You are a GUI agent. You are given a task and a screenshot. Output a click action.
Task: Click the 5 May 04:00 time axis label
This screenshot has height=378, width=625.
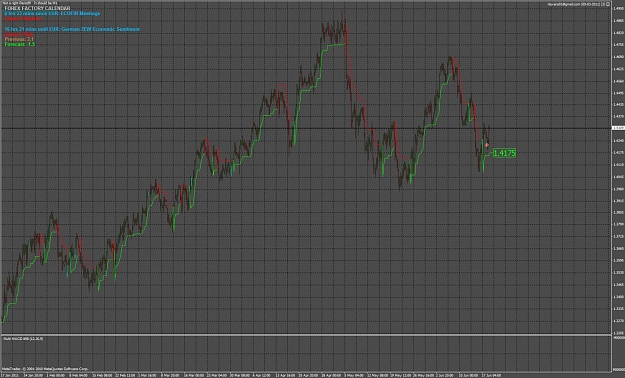355,375
